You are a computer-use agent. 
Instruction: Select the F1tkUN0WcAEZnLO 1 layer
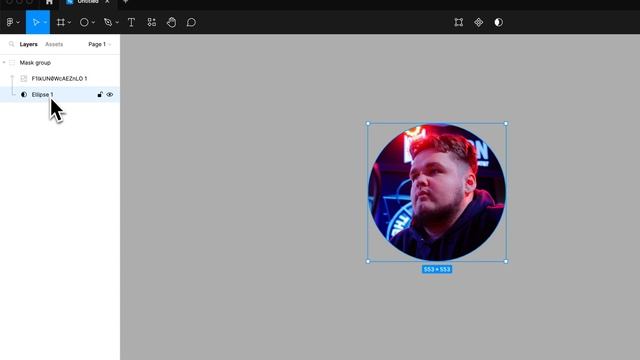60,78
